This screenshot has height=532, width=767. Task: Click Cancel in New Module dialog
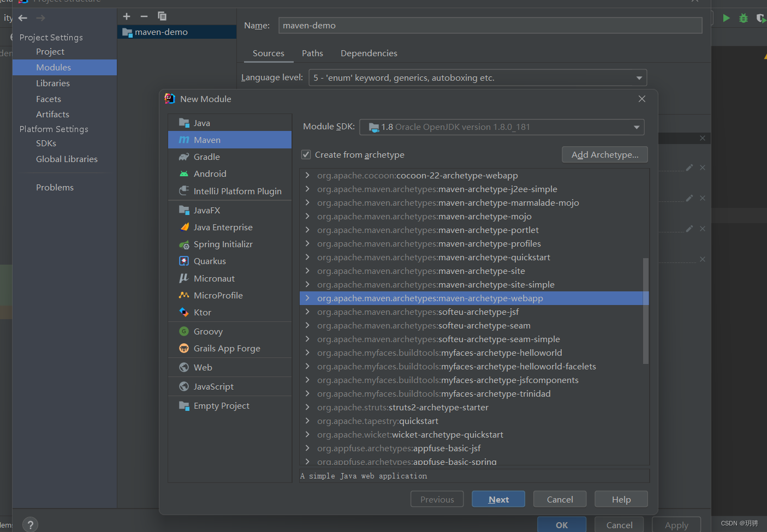coord(560,499)
